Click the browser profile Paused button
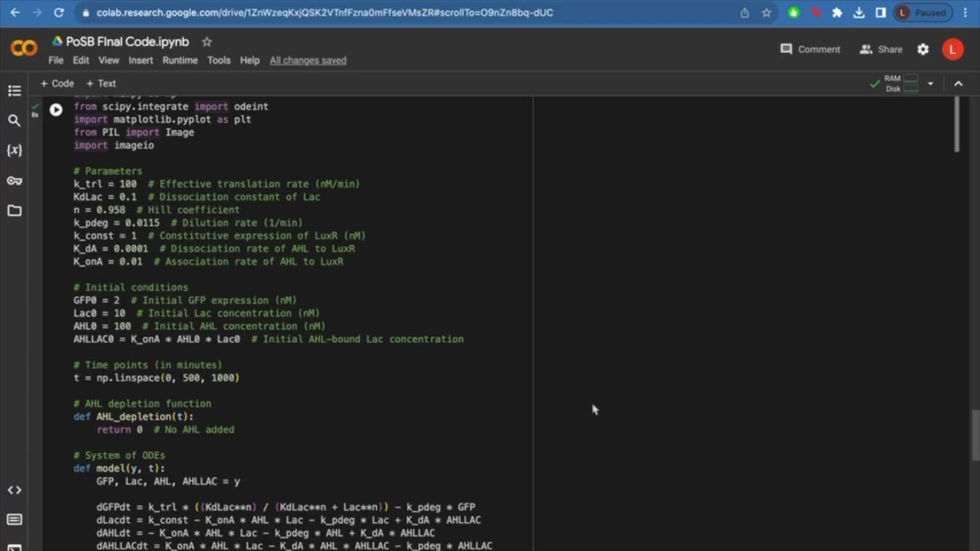 tap(923, 12)
